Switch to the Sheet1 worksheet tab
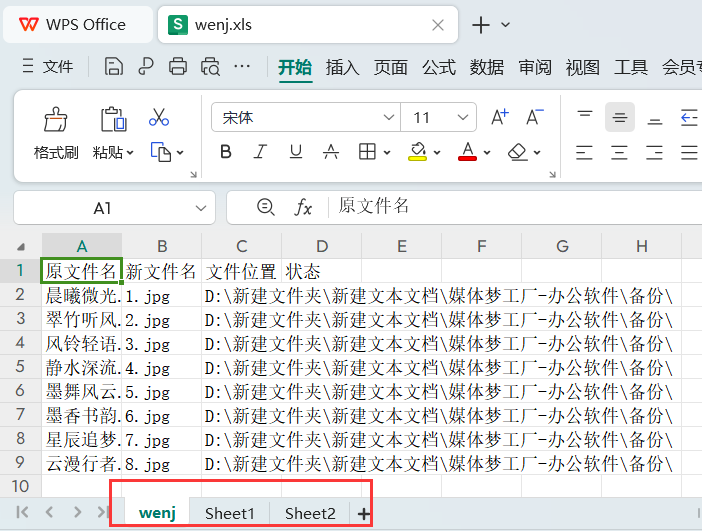The height and width of the screenshot is (531, 702). pyautogui.click(x=230, y=513)
